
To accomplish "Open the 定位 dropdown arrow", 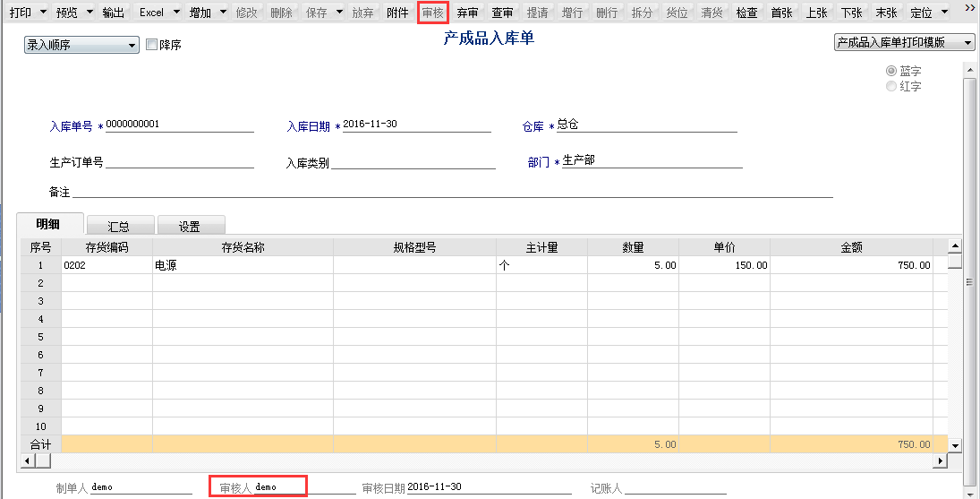I will [943, 13].
